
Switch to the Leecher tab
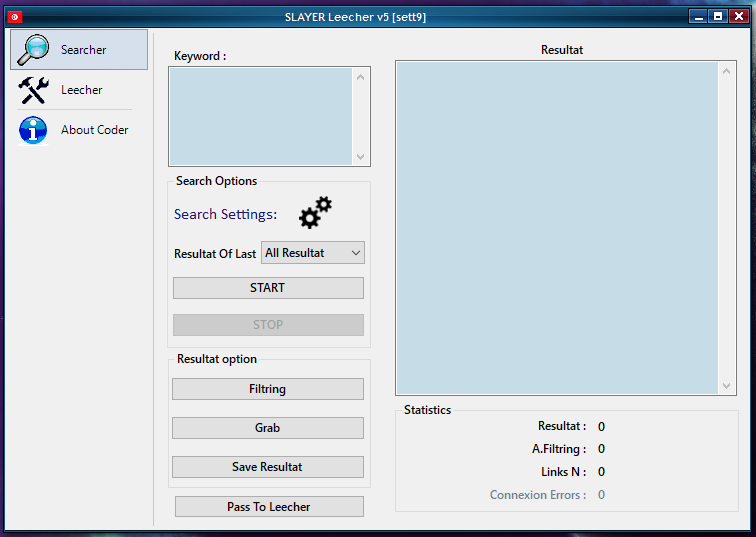tap(81, 90)
